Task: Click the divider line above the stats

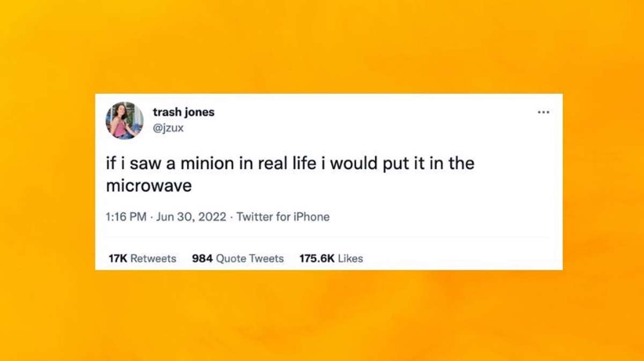Action: click(328, 237)
